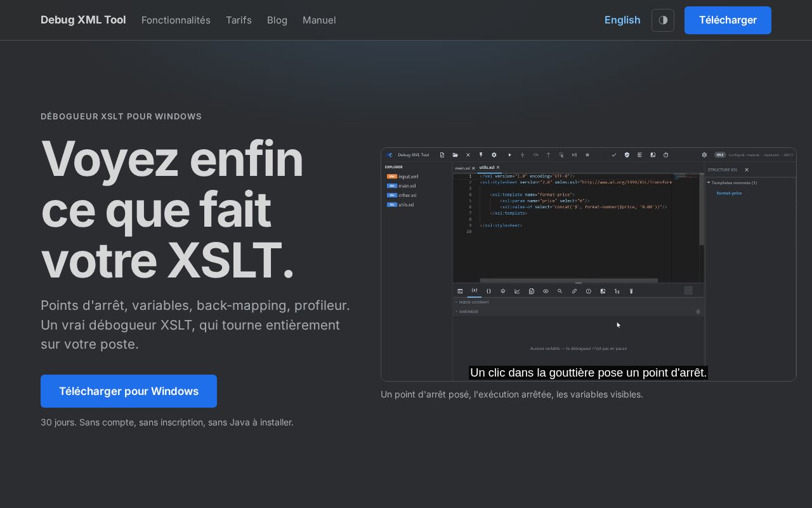Close the STRUCTURE XSL panel
This screenshot has width=812, height=508.
[x=747, y=170]
